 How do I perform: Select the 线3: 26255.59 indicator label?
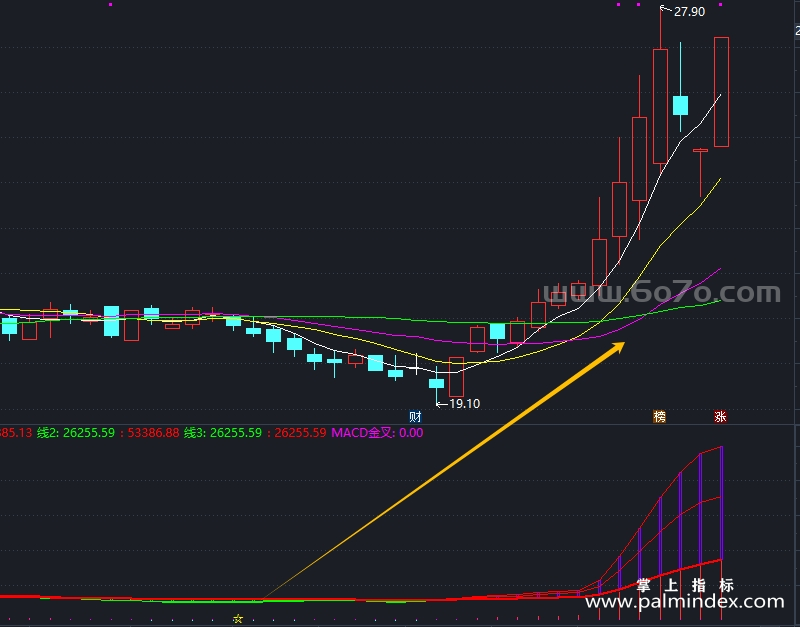click(x=223, y=433)
